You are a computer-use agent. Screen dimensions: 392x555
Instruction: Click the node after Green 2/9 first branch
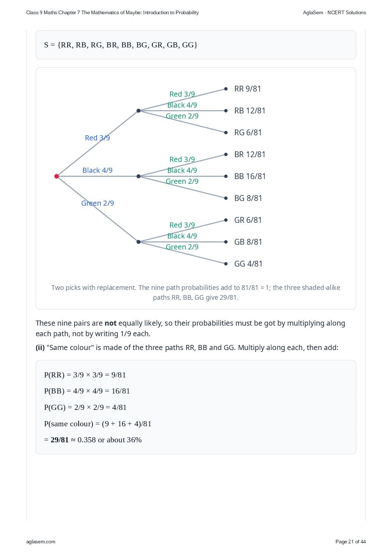coord(138,242)
